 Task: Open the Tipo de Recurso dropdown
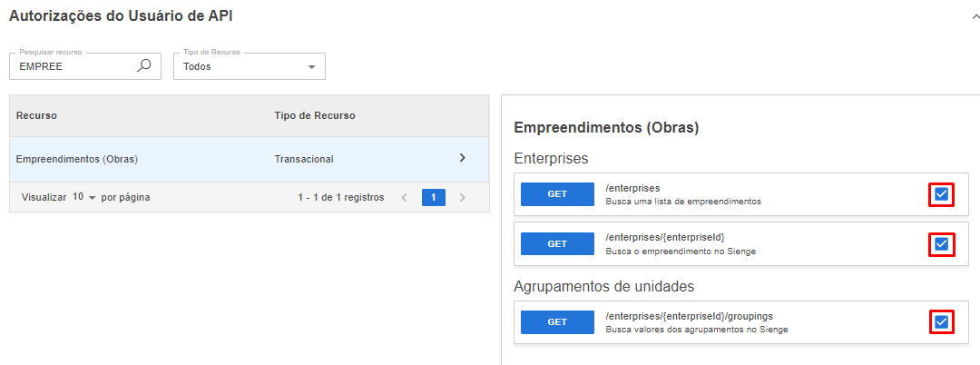tap(250, 66)
